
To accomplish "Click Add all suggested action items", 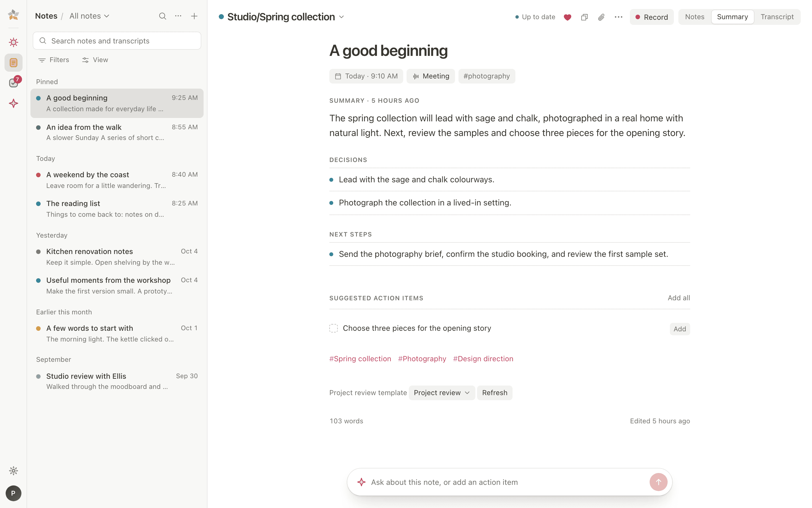I will [679, 298].
